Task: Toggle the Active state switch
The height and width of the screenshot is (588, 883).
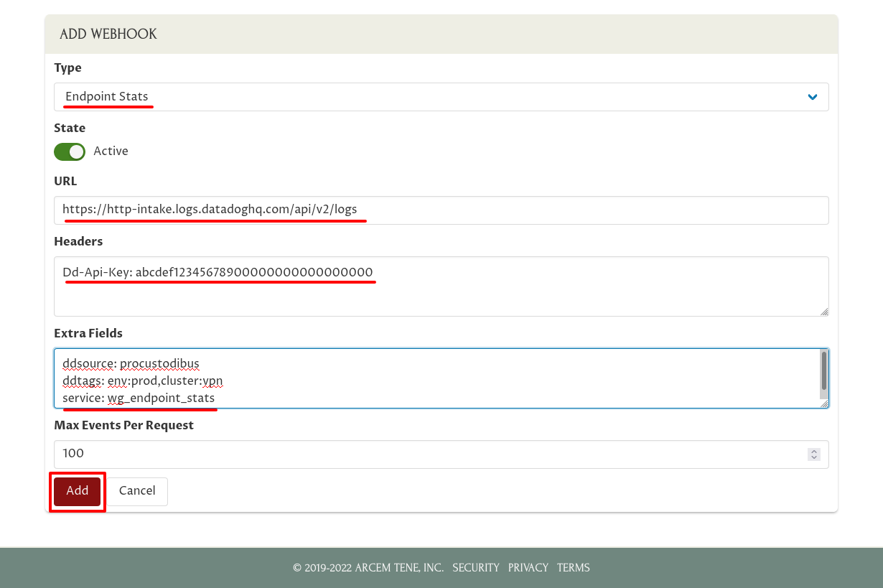Action: [x=70, y=151]
